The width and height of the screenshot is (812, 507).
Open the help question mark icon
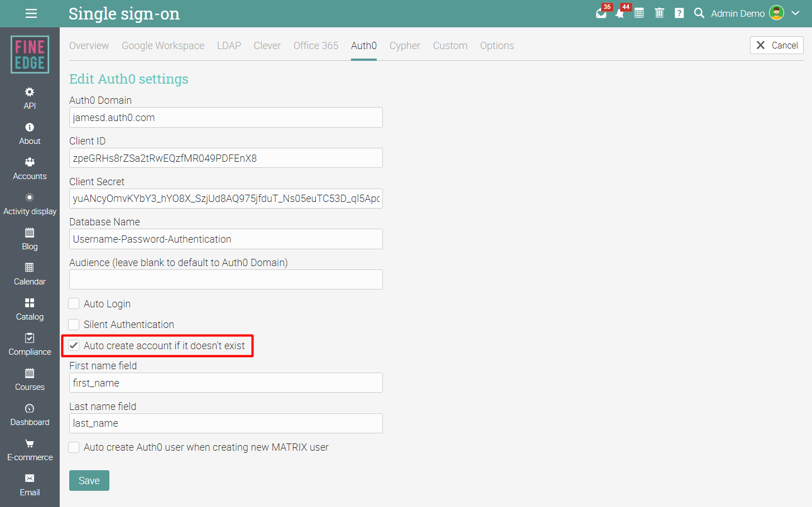[x=679, y=13]
